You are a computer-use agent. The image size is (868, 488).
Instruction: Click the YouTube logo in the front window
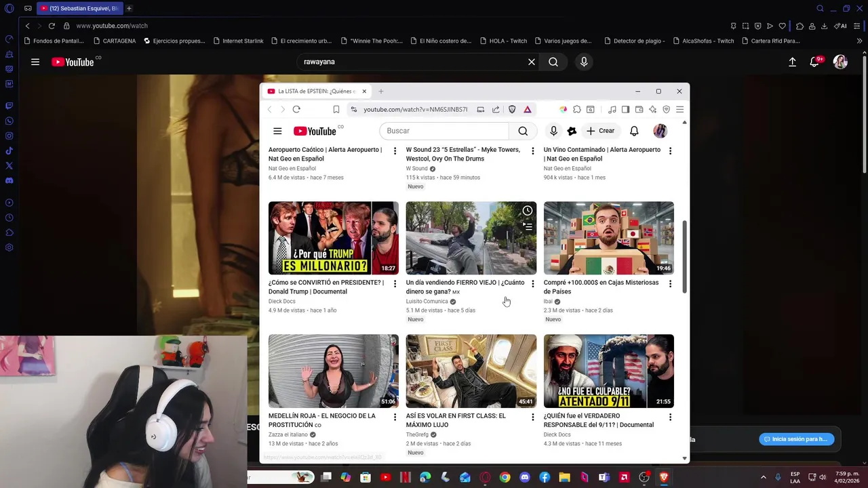click(x=315, y=131)
